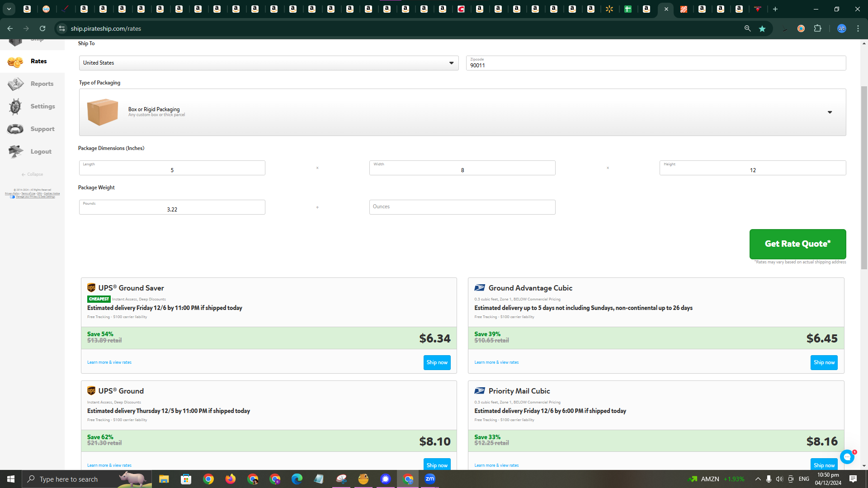The width and height of the screenshot is (868, 488).
Task: Open Learn more link for Priority Mail Cubic
Action: (x=496, y=465)
